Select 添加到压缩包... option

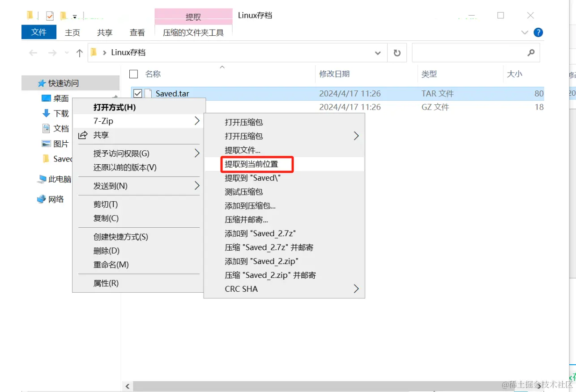[250, 206]
